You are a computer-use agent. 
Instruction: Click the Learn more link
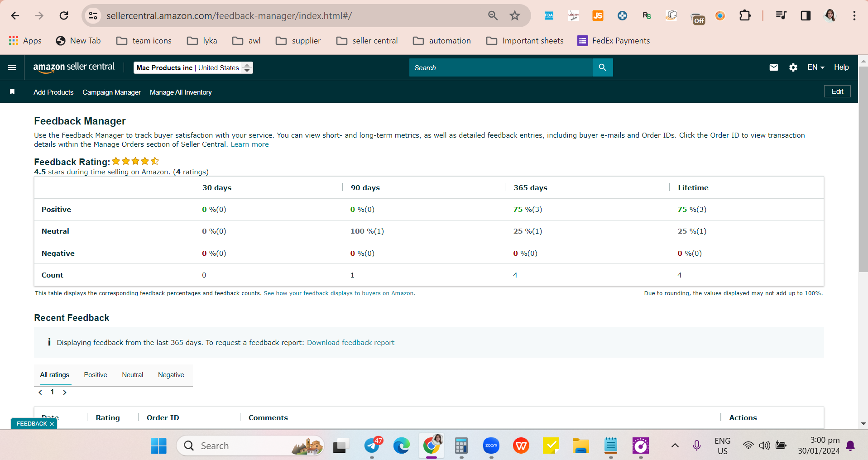coord(249,144)
